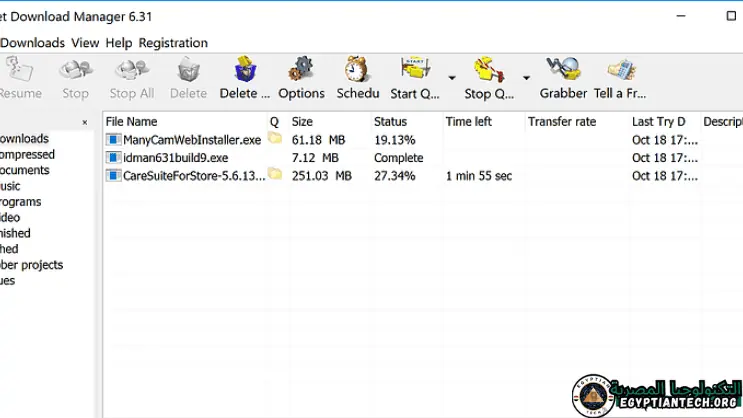Select the idman631build9.exe file name

(175, 158)
